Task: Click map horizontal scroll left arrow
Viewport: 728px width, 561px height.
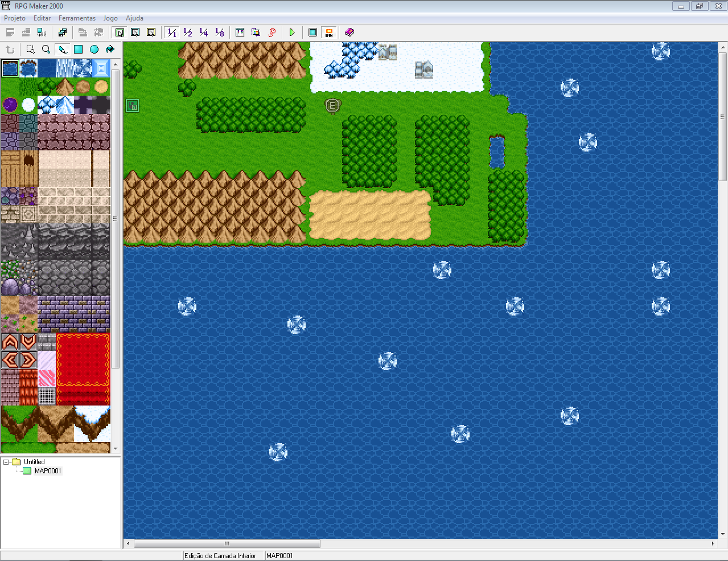Action: click(128, 544)
